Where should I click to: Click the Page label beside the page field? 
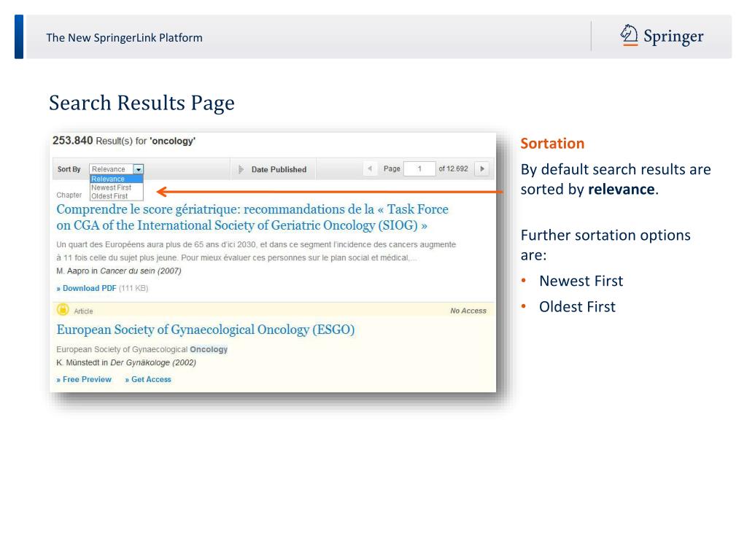coord(392,169)
